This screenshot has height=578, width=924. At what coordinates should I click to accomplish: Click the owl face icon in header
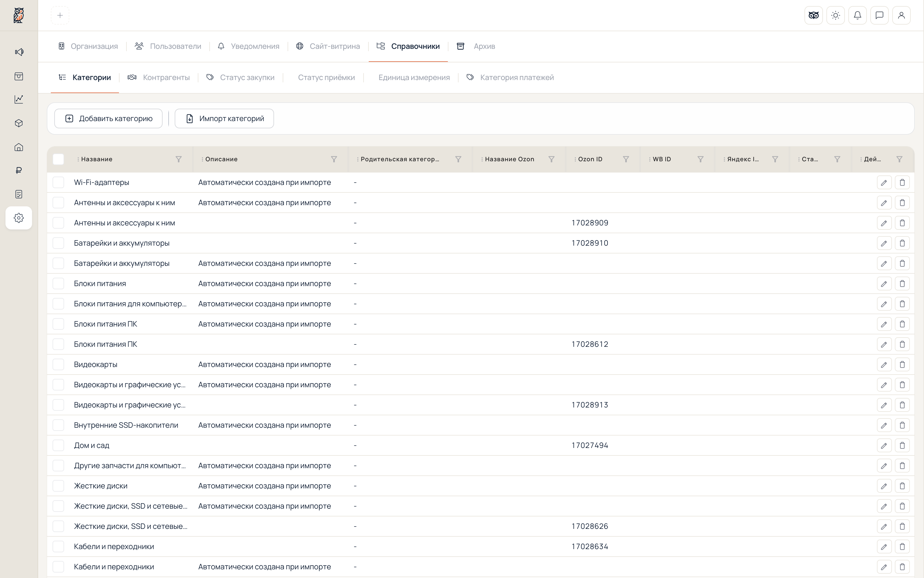[x=814, y=15]
